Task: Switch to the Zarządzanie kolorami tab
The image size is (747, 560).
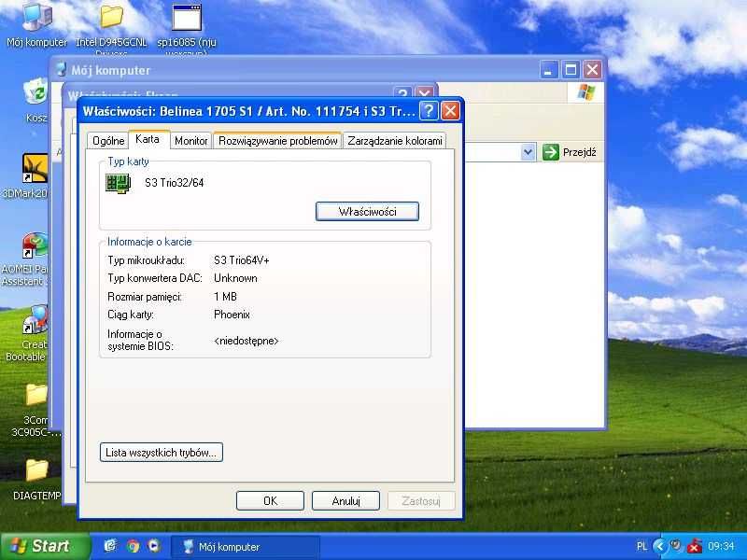Action: 395,141
